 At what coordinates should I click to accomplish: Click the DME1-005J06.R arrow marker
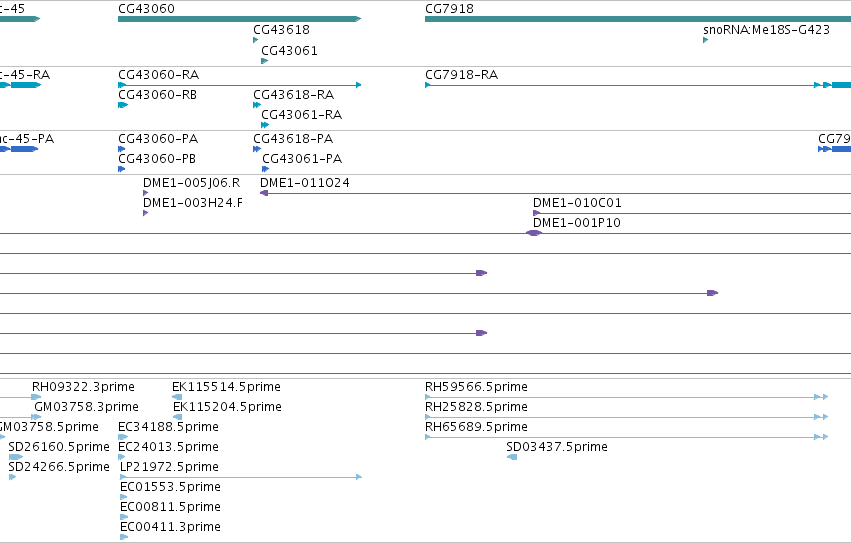click(145, 193)
